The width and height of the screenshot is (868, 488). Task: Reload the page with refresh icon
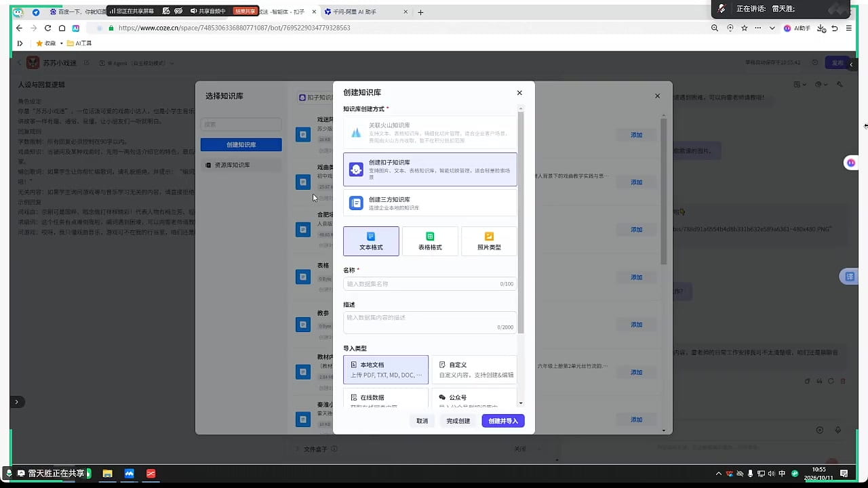tap(47, 28)
